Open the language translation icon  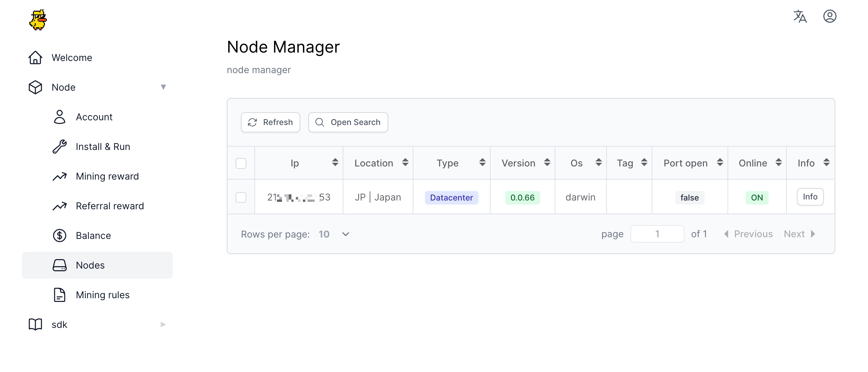click(800, 16)
